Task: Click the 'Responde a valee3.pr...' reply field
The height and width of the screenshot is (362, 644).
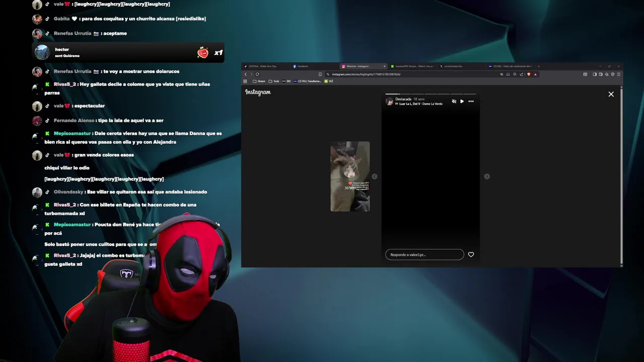Action: click(x=425, y=254)
